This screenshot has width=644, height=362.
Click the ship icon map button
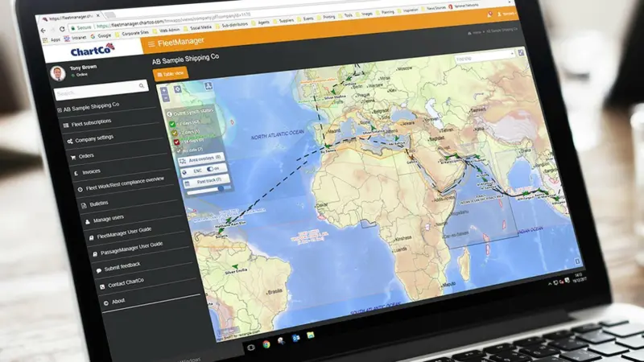(208, 85)
